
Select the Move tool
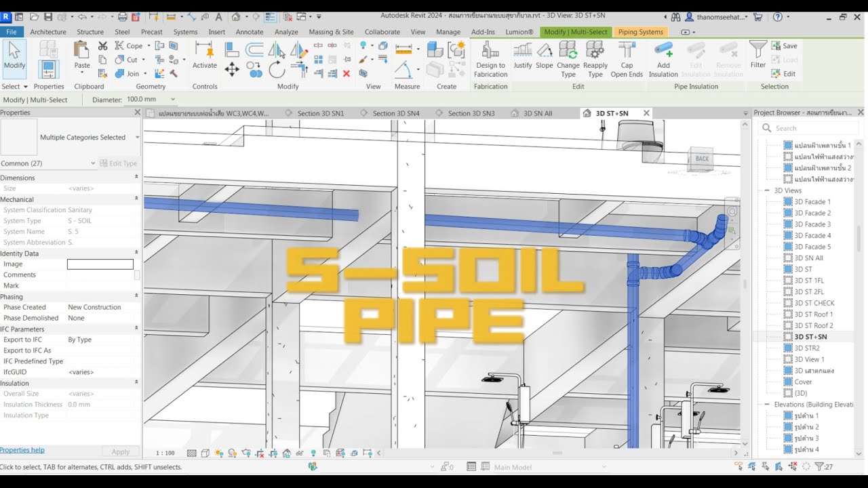pos(232,69)
